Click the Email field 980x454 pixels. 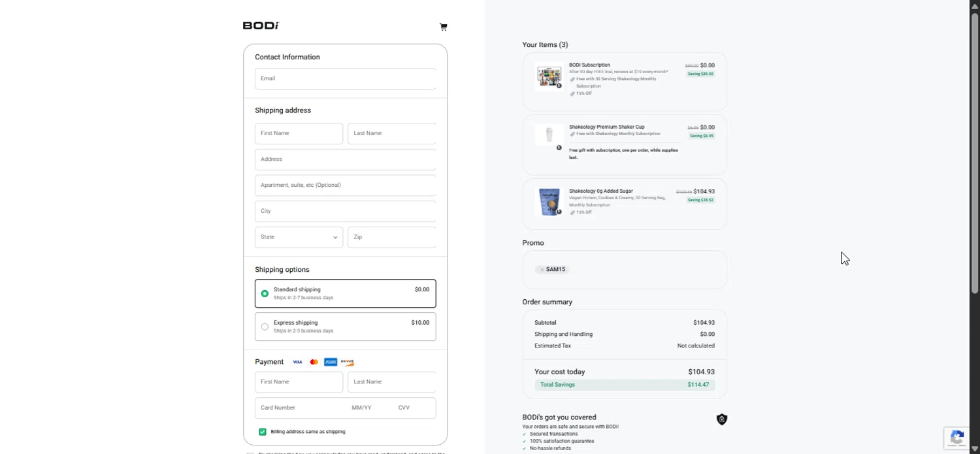click(x=346, y=78)
